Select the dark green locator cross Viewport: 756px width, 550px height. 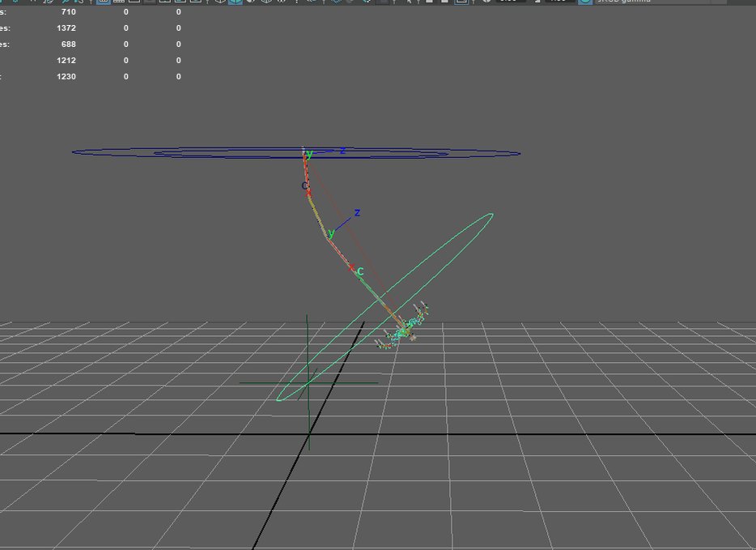[x=308, y=382]
